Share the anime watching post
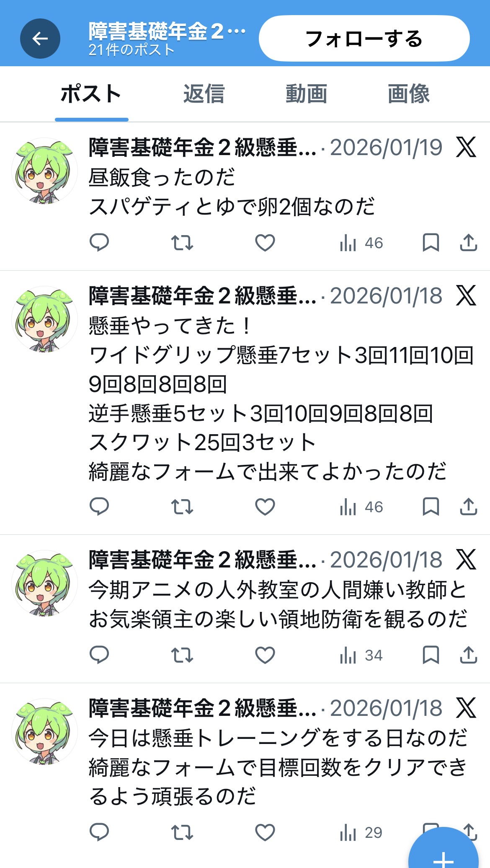Screen dimensions: 490x868 pyautogui.click(x=469, y=655)
